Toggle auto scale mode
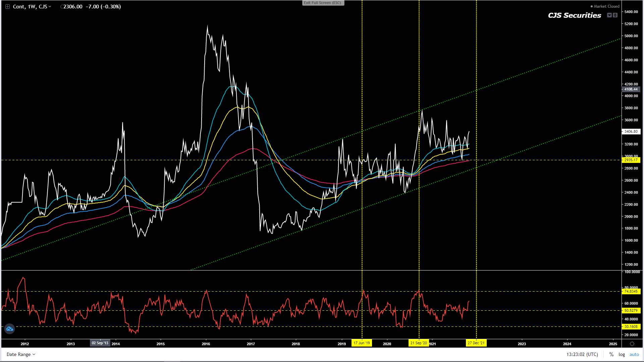This screenshot has width=644, height=362. 634,354
